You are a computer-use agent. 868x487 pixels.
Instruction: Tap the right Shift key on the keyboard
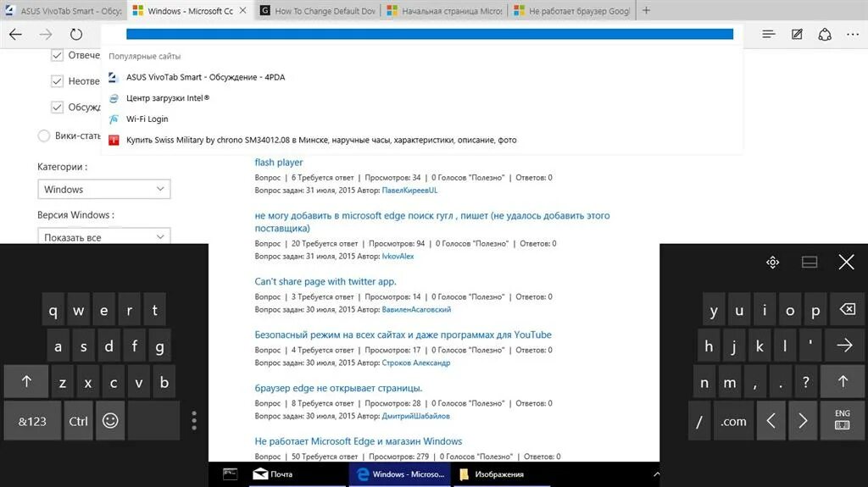(x=842, y=382)
